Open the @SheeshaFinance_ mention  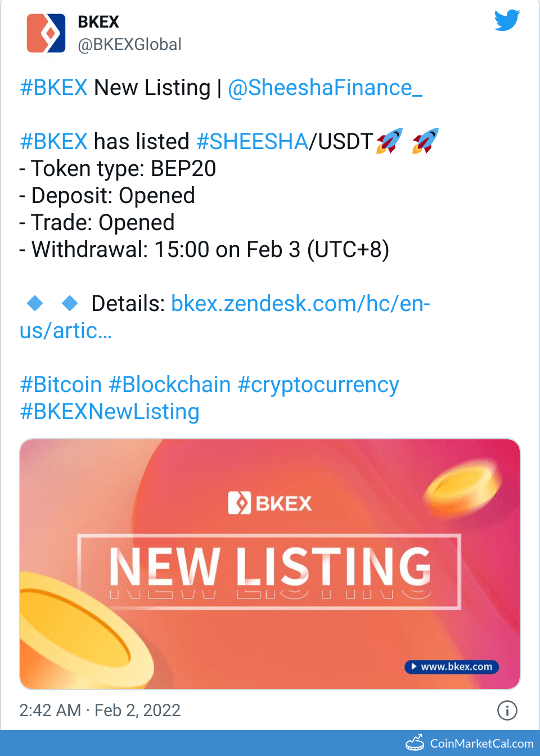coord(325,88)
